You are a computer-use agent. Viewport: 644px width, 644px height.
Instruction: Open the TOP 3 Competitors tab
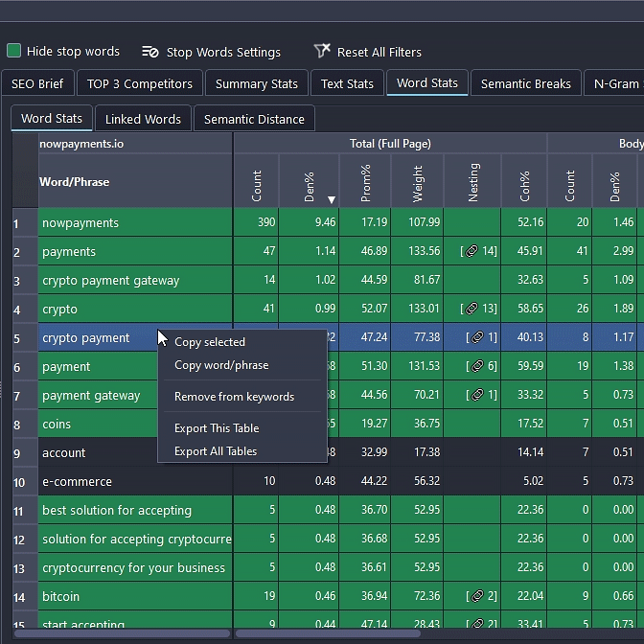[x=140, y=83]
